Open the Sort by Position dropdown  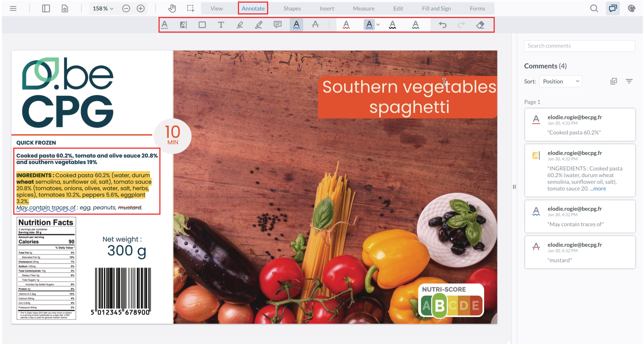point(560,81)
